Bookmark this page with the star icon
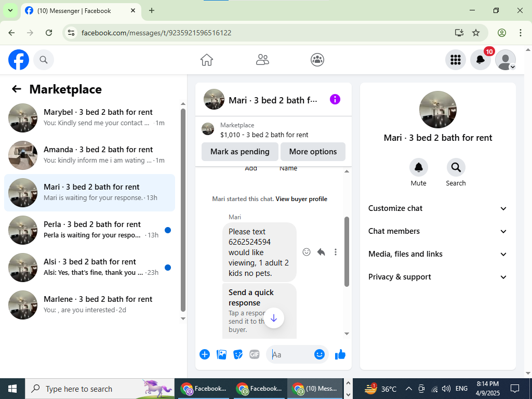 pos(476,33)
